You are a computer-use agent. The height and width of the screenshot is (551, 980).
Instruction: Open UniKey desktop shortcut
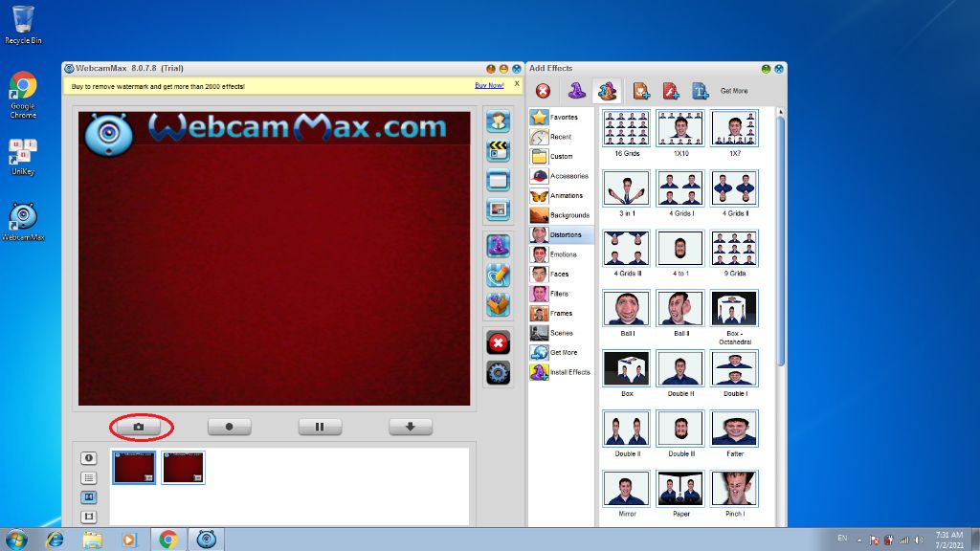23,157
